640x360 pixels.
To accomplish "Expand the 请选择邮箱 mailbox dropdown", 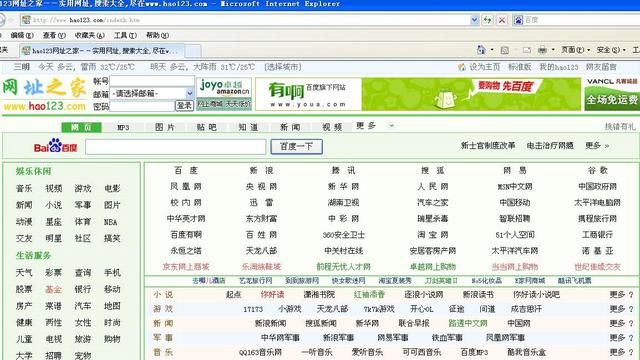I will pyautogui.click(x=189, y=93).
